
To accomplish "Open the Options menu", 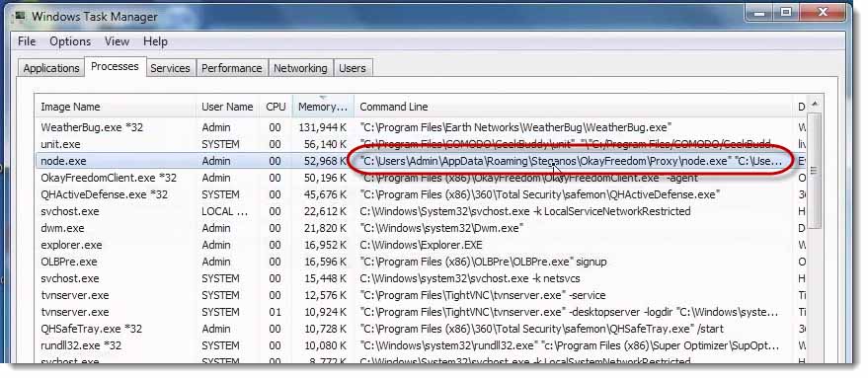I will [70, 41].
